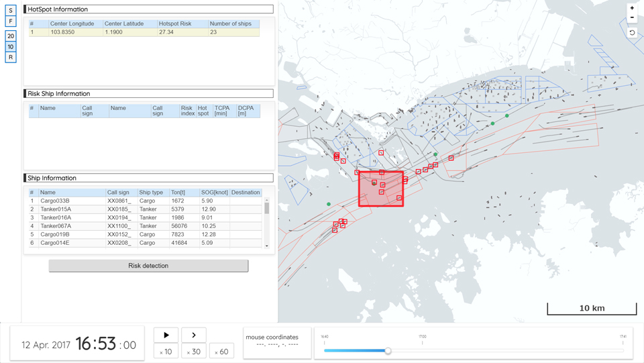The width and height of the screenshot is (644, 363).
Task: Zoom in on the map
Action: [632, 8]
